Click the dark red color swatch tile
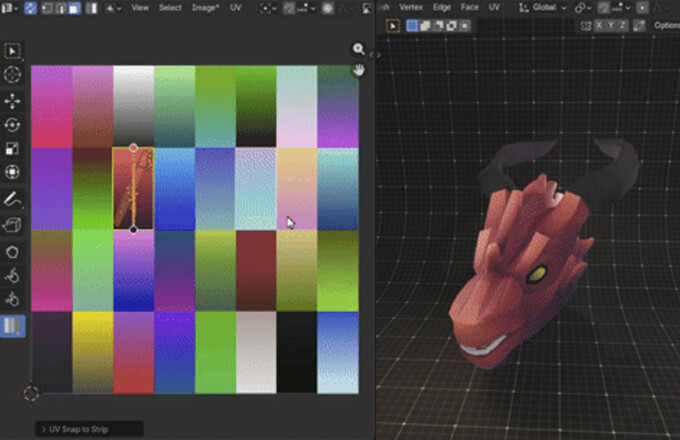Image resolution: width=680 pixels, height=440 pixels. [x=256, y=270]
